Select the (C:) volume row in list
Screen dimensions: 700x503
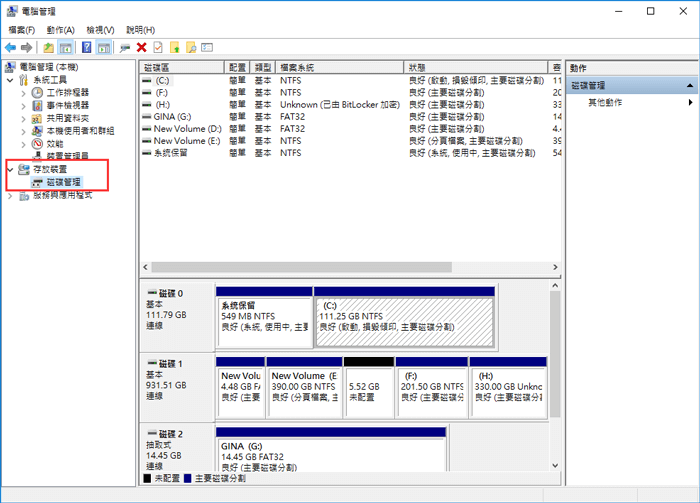coord(350,80)
